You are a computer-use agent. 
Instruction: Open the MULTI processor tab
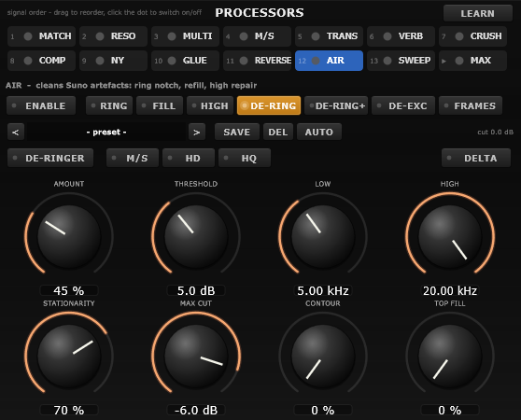[x=186, y=36]
